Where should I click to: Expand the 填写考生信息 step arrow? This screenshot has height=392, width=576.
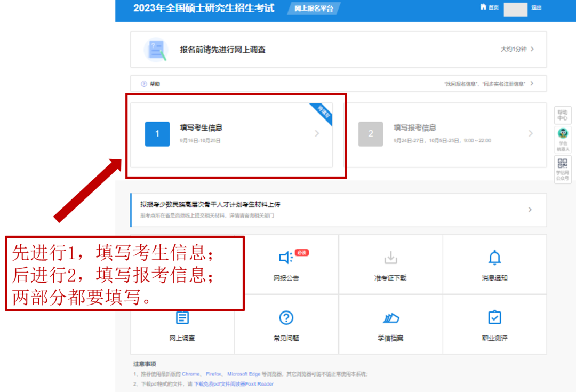pyautogui.click(x=317, y=134)
